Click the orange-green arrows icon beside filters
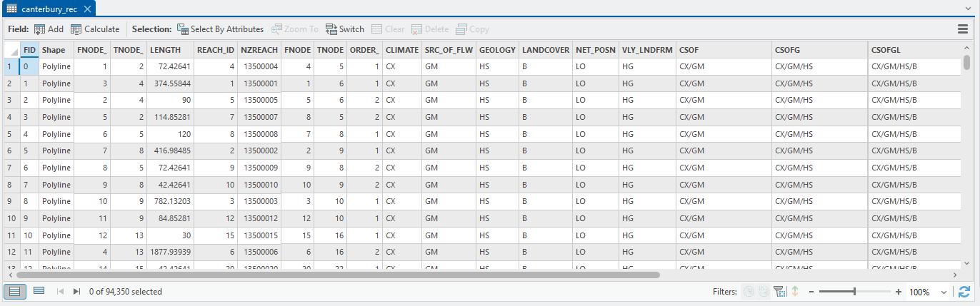This screenshot has width=980, height=306. (x=794, y=292)
